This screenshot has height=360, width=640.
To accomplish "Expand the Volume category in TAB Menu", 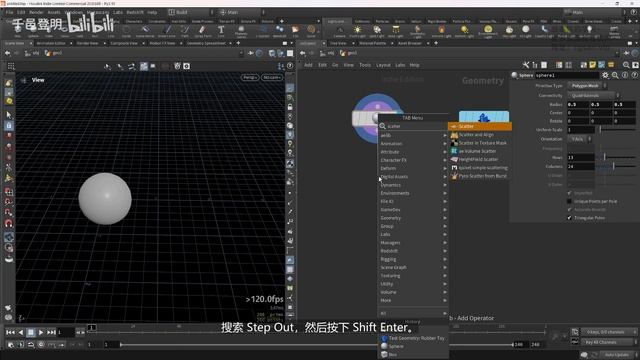I will tap(412, 292).
